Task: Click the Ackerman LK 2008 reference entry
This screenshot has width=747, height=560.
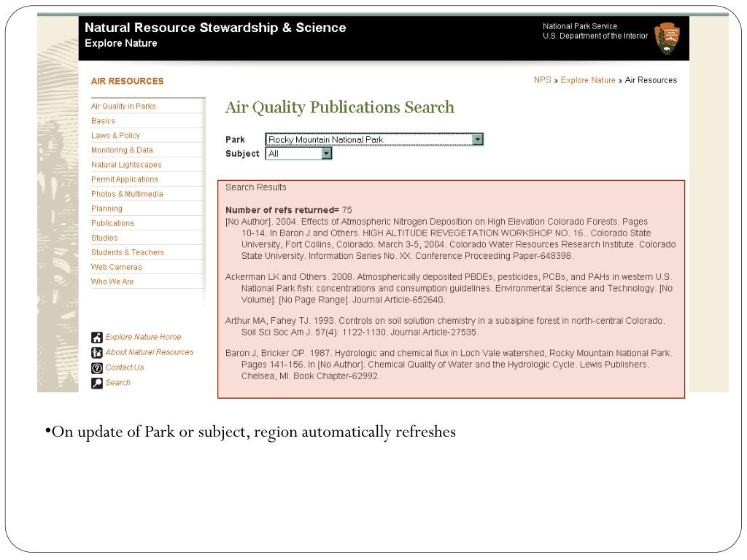Action: [449, 288]
